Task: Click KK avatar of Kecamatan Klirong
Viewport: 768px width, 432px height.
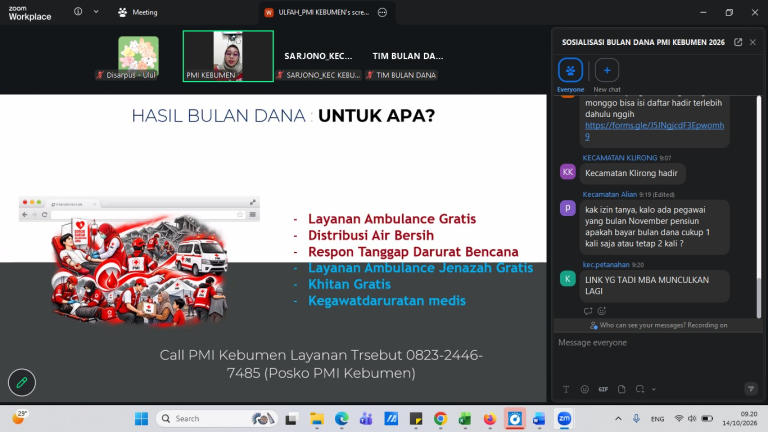Action: click(x=568, y=172)
